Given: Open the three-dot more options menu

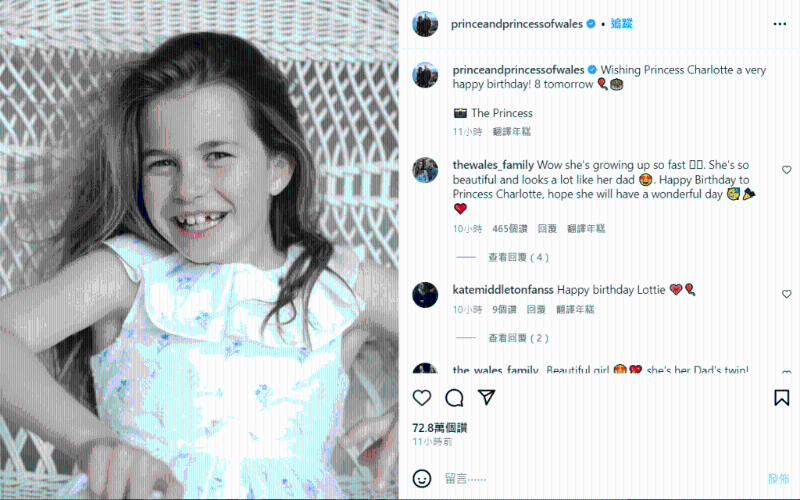Looking at the screenshot, I should (x=780, y=24).
